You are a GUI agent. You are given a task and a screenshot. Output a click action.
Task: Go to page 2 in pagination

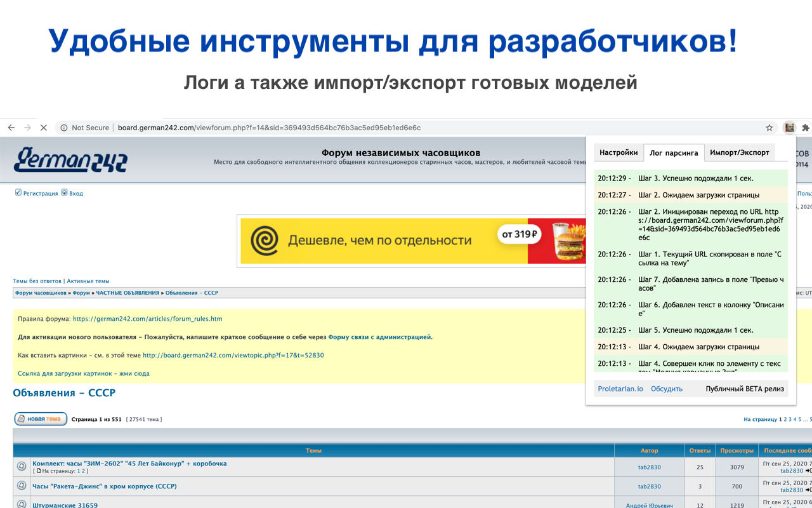click(x=785, y=419)
